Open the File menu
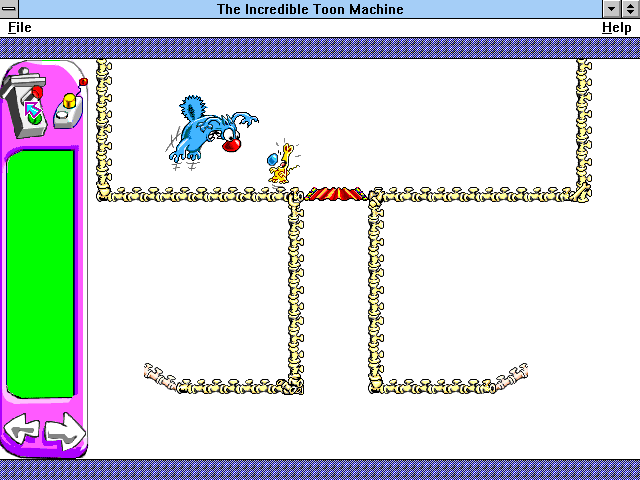Screen dimensions: 640x480 (20, 27)
